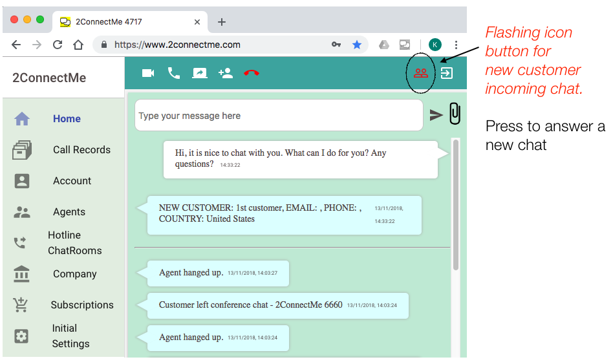The image size is (613, 364).
Task: Send the message with the arrow icon
Action: 436,115
